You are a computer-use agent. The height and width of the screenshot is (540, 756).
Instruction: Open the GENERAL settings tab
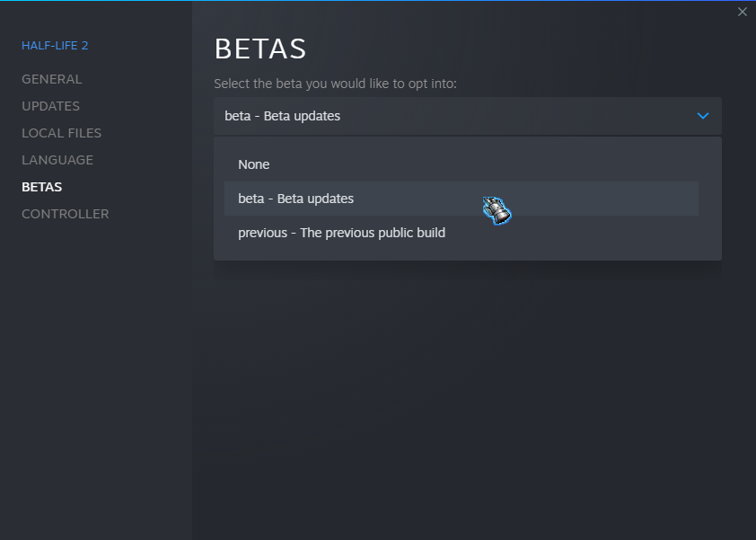point(51,79)
